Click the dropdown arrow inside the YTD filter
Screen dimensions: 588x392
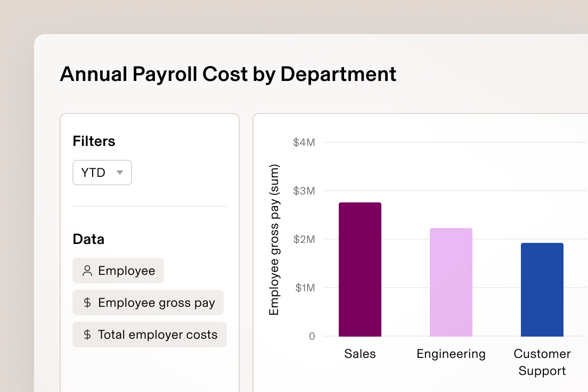coord(120,173)
